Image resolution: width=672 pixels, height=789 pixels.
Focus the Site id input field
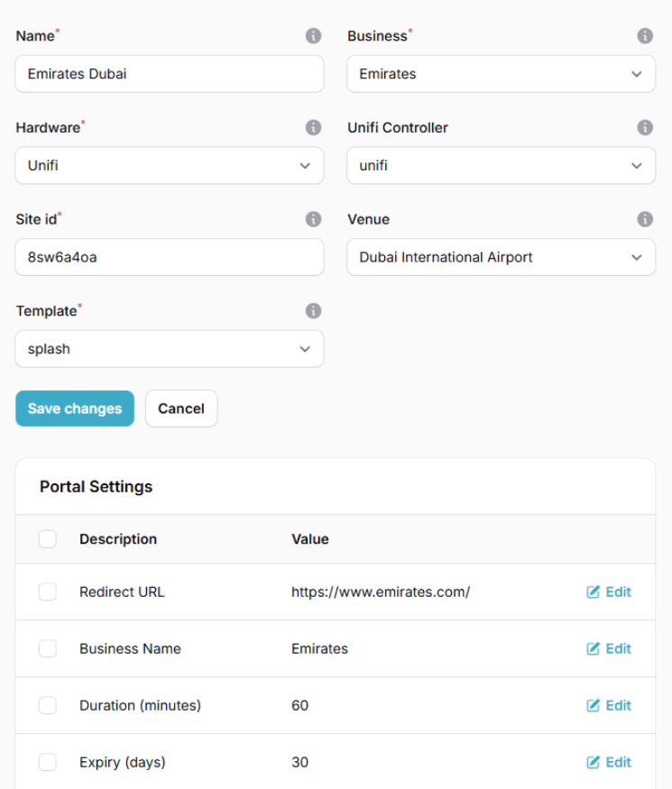pyautogui.click(x=170, y=257)
